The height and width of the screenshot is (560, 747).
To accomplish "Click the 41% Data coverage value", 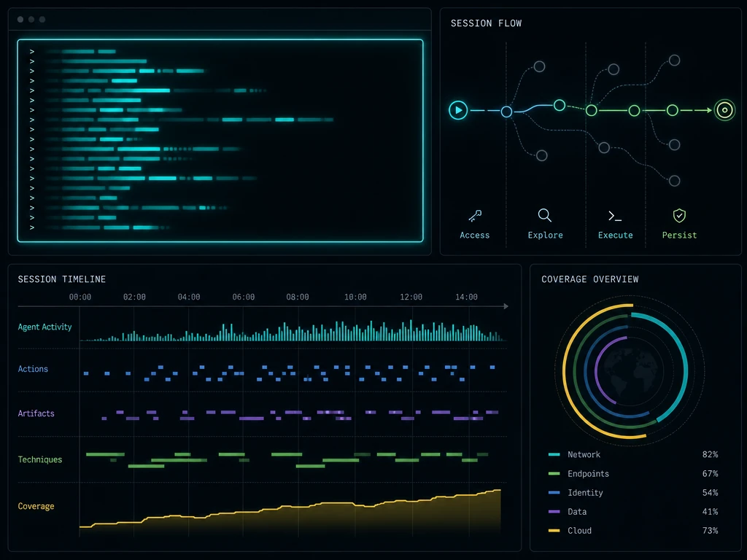I will (710, 512).
